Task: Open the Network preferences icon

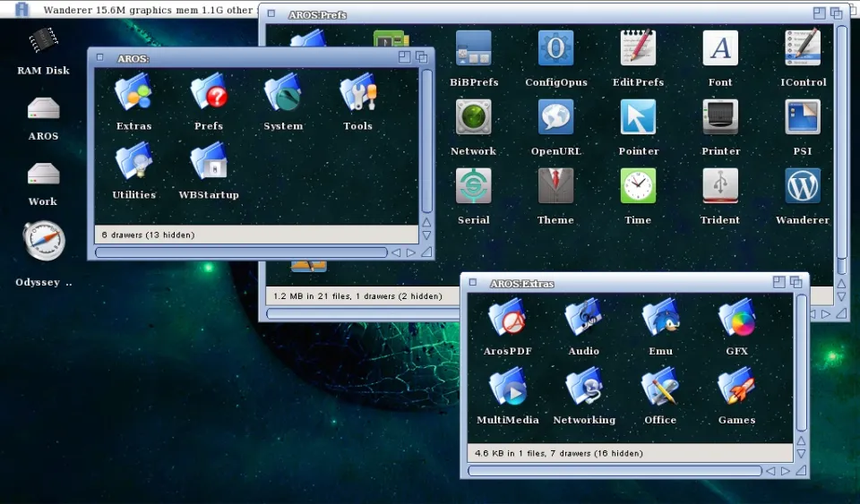Action: tap(473, 118)
